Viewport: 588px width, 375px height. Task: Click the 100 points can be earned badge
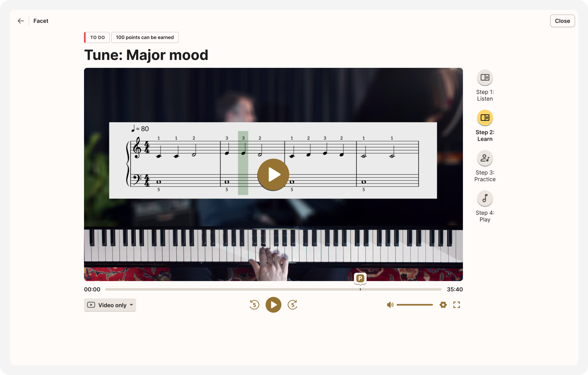(145, 37)
